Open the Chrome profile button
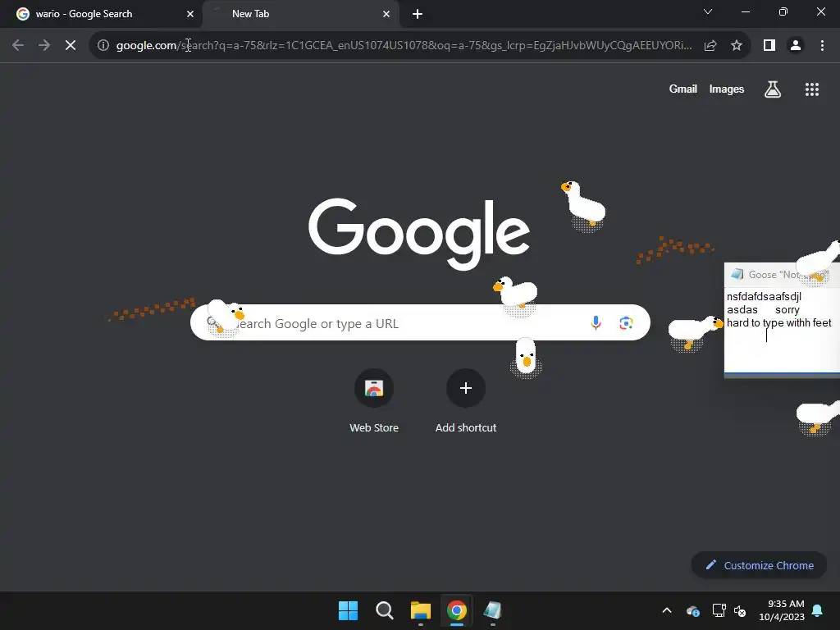This screenshot has height=630, width=840. coord(796,45)
